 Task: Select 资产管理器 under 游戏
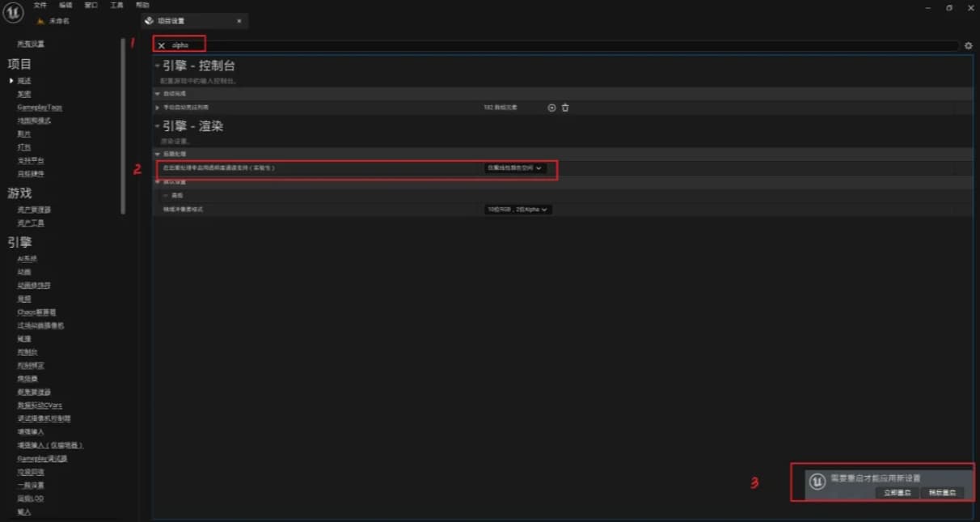pos(34,210)
